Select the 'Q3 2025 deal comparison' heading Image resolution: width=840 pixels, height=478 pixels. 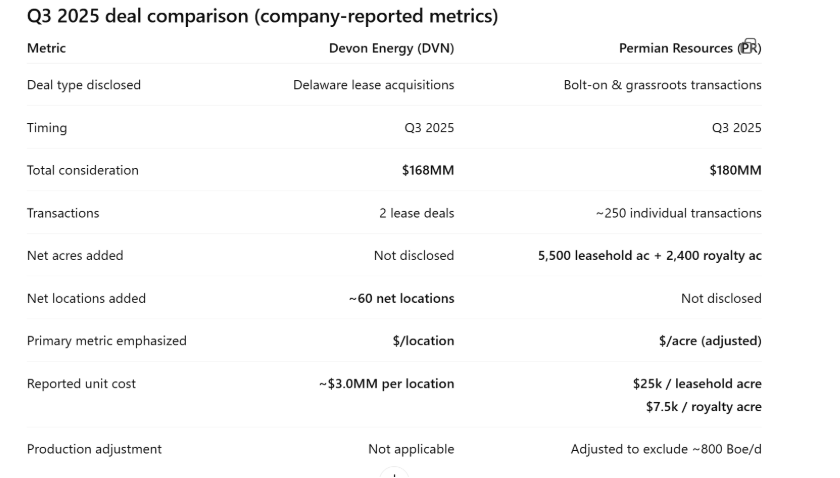click(262, 16)
